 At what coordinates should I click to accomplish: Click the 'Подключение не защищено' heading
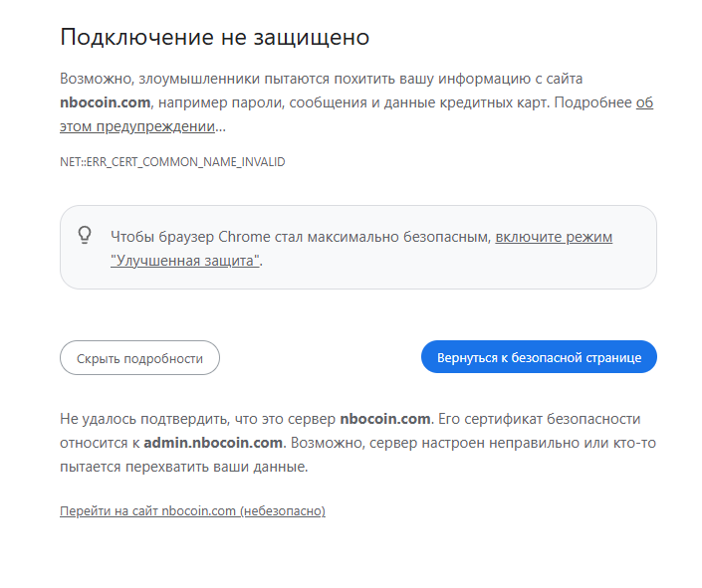(x=214, y=37)
